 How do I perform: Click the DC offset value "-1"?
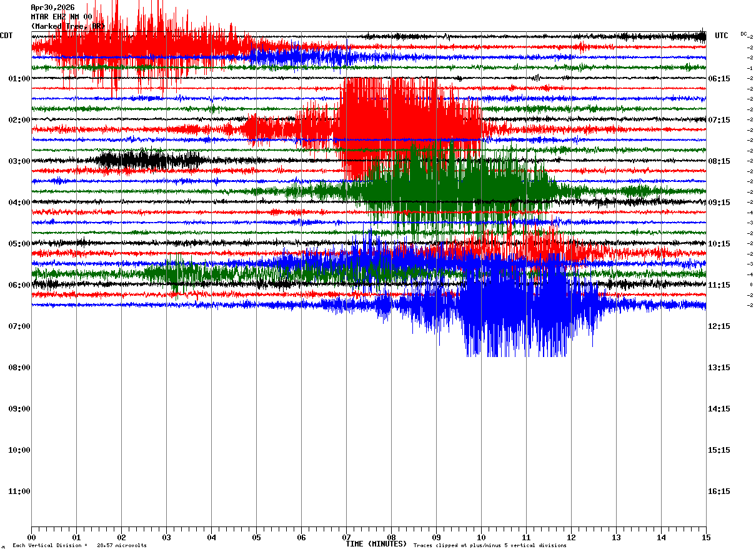pyautogui.click(x=750, y=68)
